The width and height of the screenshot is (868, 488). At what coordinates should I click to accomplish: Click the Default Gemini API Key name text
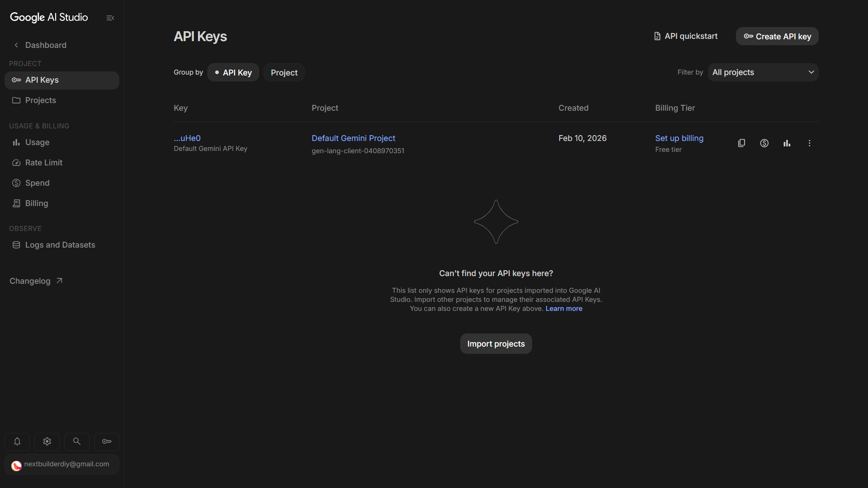pyautogui.click(x=210, y=149)
